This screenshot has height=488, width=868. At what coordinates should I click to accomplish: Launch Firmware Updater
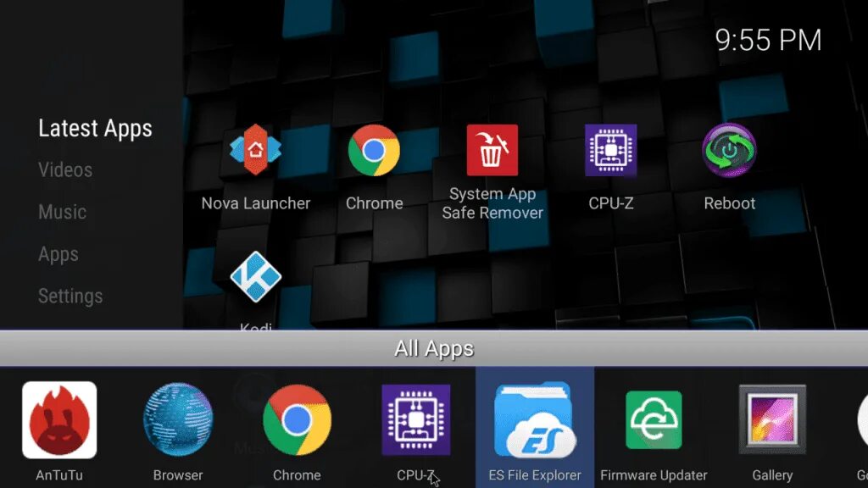654,420
